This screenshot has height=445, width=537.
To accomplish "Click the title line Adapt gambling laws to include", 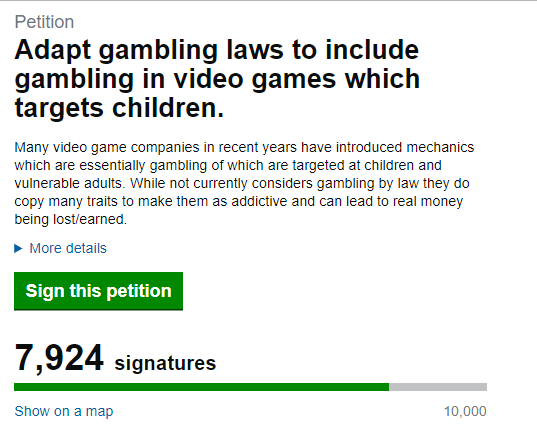I will pos(217,51).
